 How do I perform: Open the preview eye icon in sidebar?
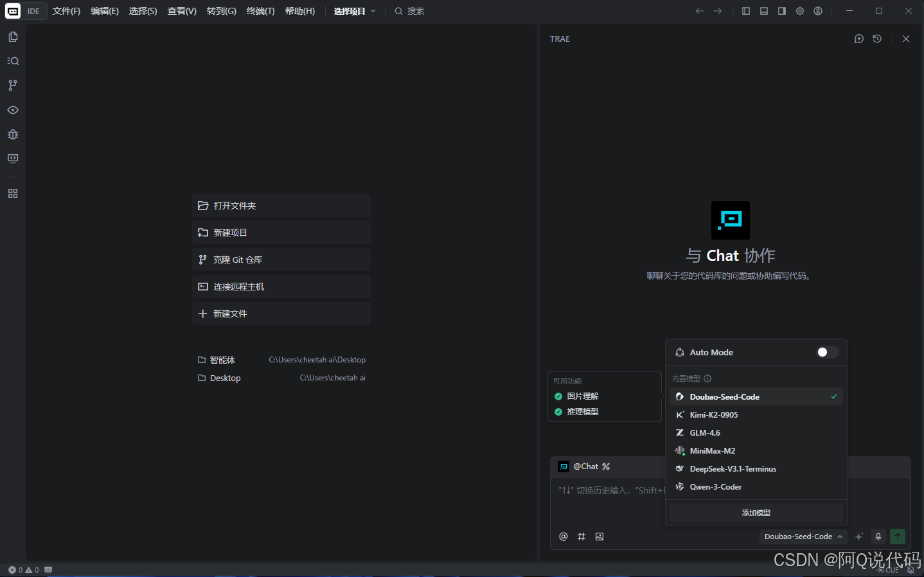[13, 110]
